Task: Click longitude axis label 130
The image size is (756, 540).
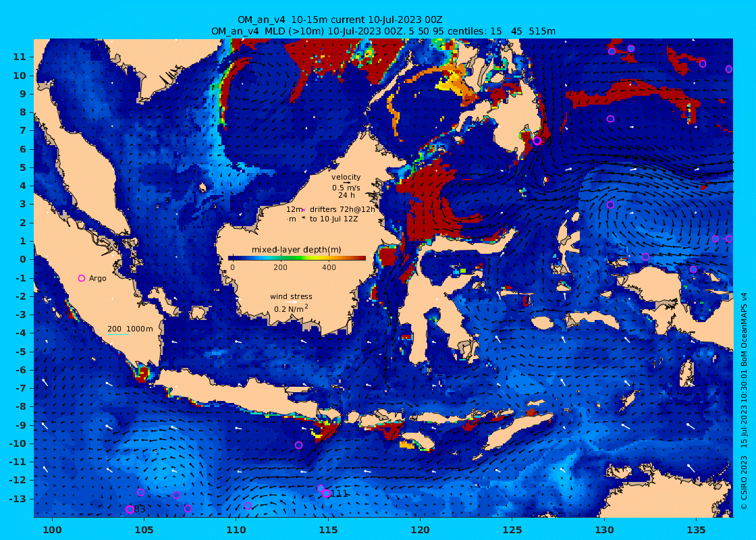Action: coord(604,529)
